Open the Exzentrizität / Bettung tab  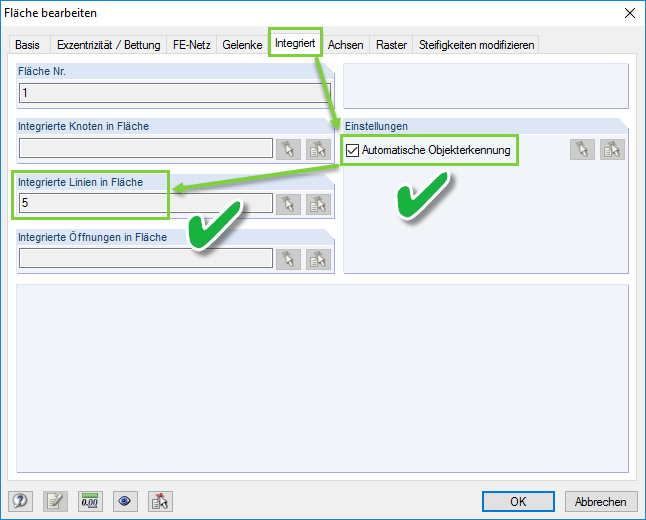(108, 45)
